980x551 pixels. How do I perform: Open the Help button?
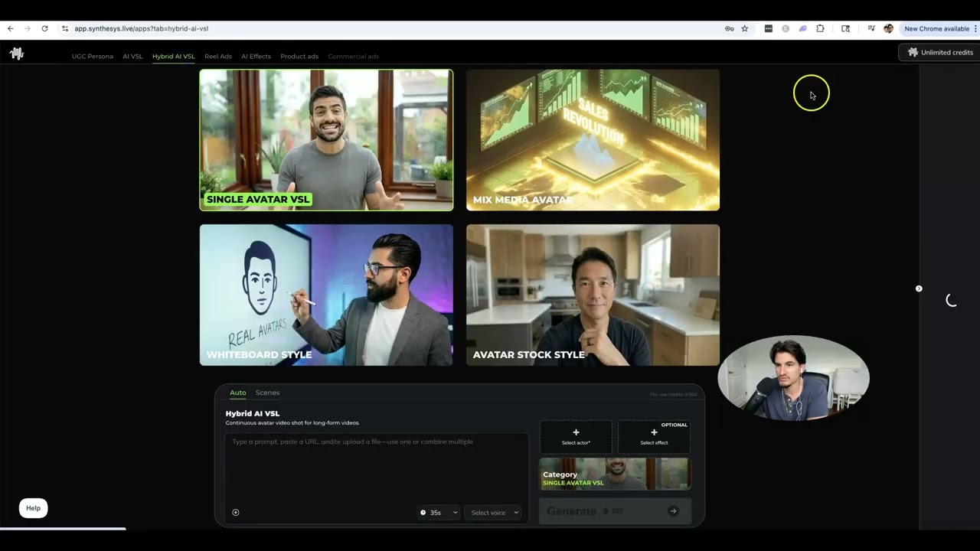(x=33, y=508)
